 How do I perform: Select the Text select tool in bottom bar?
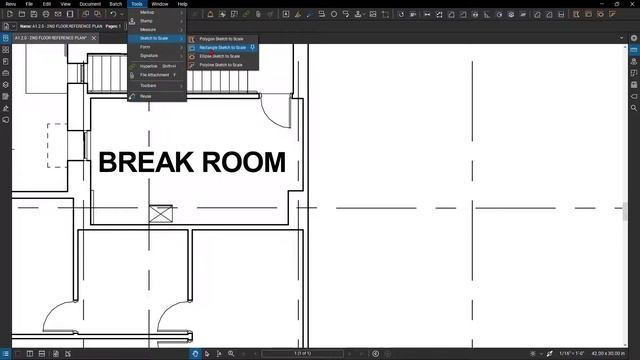(x=219, y=354)
